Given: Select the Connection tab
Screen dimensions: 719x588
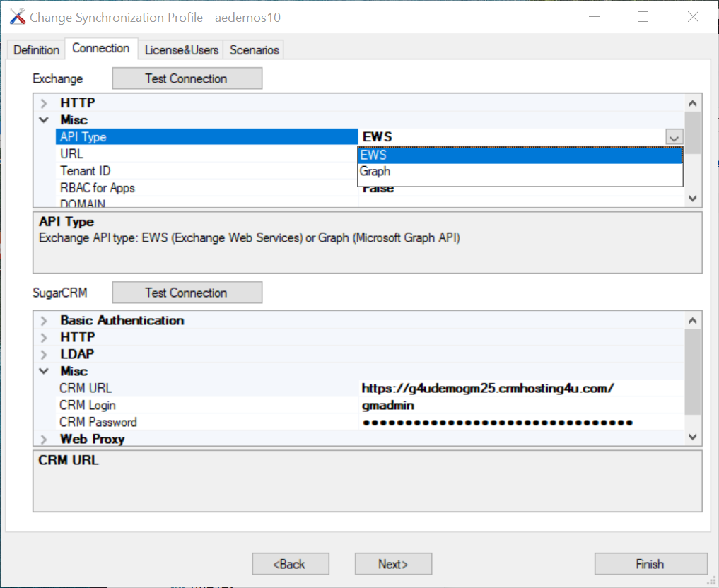Looking at the screenshot, I should coord(101,48).
